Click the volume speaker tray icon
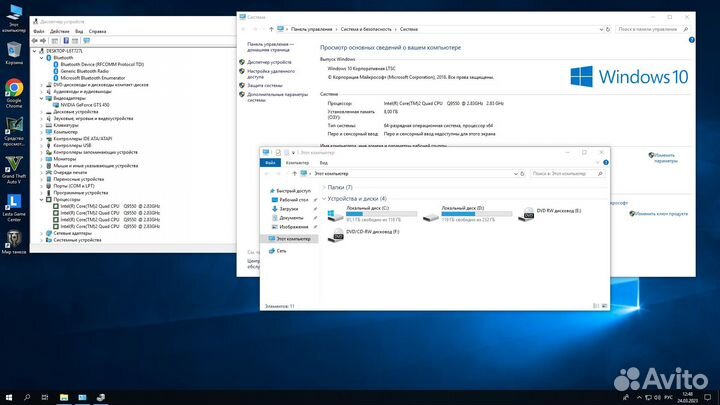 (657, 397)
